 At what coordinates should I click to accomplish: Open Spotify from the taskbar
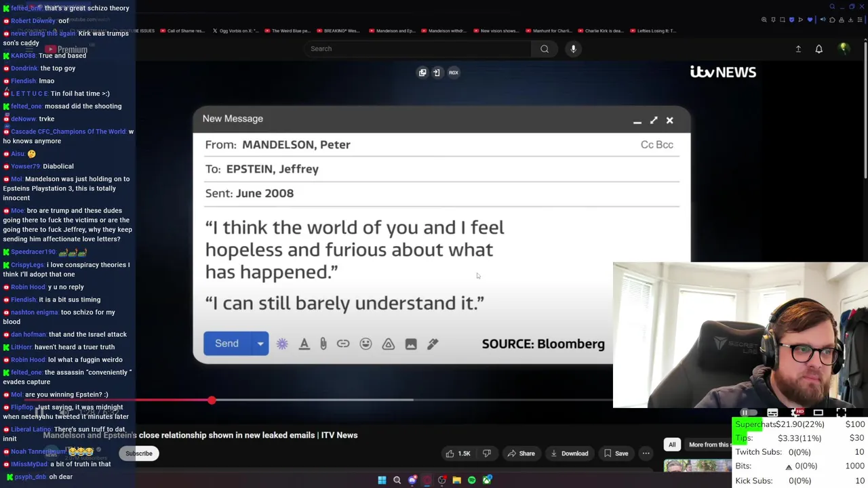point(472,480)
